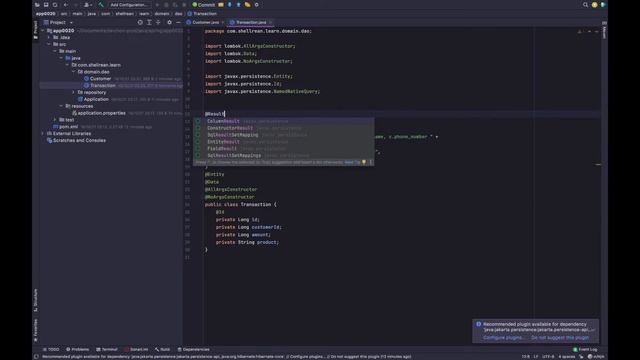Click Collapse All in Project panel
Screen dimensions: 640x360
pyautogui.click(x=158, y=22)
